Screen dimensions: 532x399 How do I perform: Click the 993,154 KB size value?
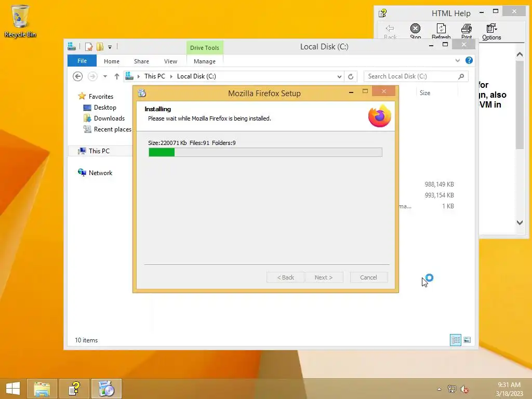coord(439,195)
